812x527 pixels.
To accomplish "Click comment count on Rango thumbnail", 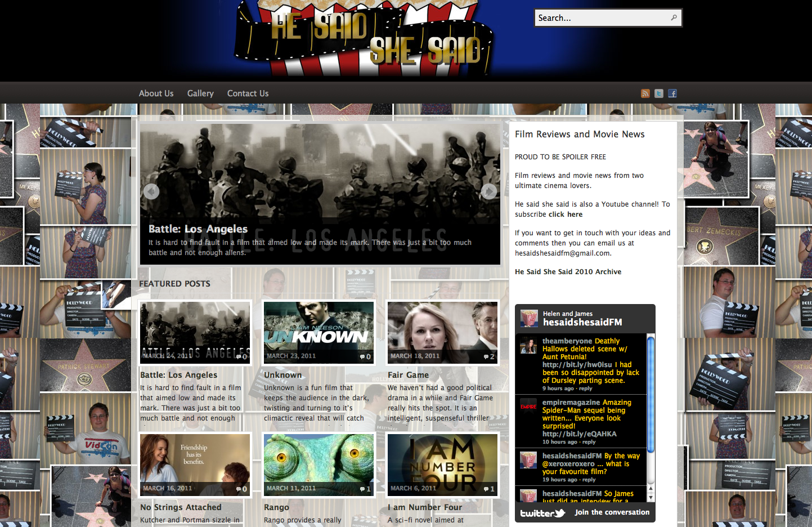I will [365, 489].
